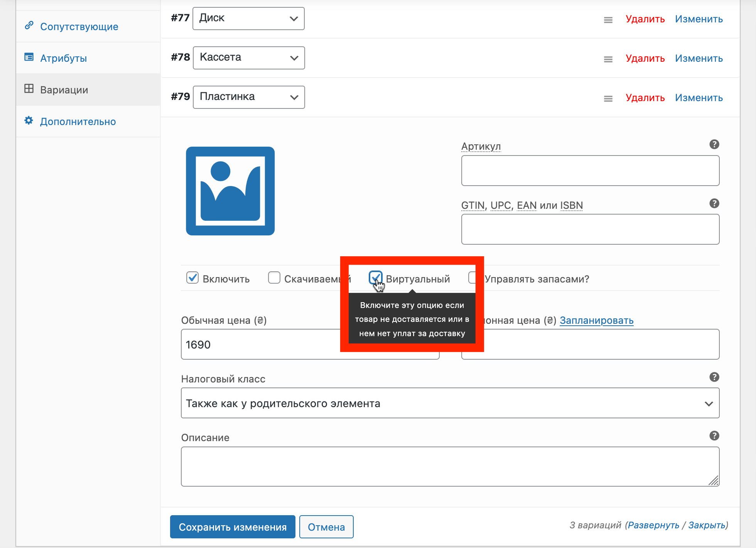Click the Описание textarea resize handle
Viewport: 756px width, 548px height.
[714, 480]
